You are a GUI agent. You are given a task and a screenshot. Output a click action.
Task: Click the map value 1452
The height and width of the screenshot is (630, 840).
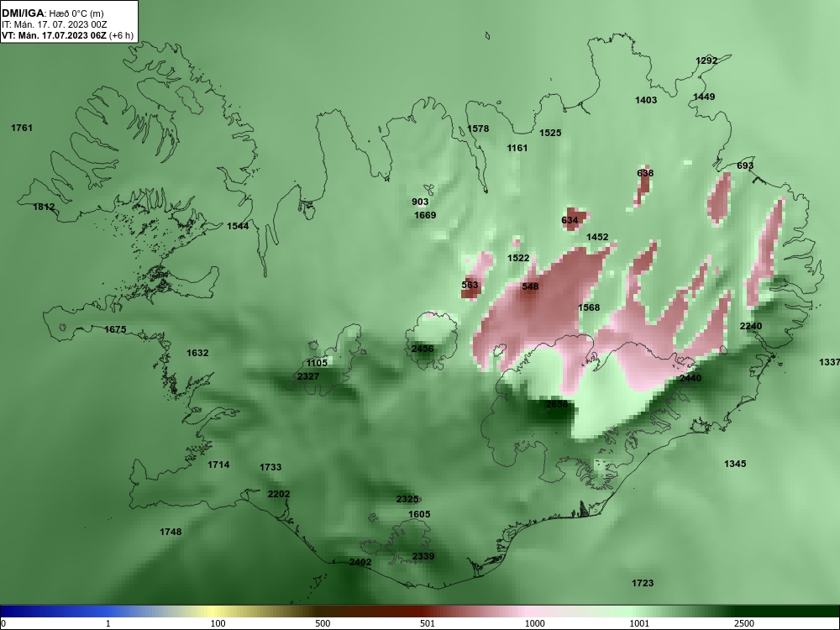coord(598,237)
